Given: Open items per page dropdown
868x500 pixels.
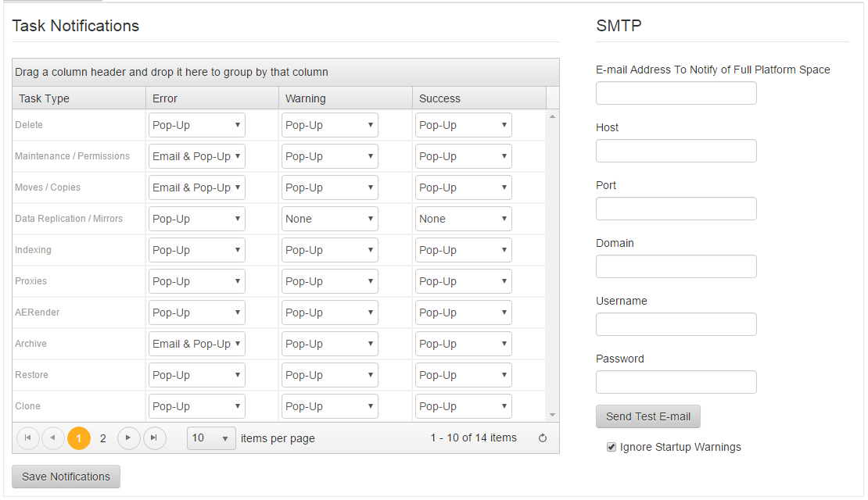Looking at the screenshot, I should pyautogui.click(x=211, y=438).
